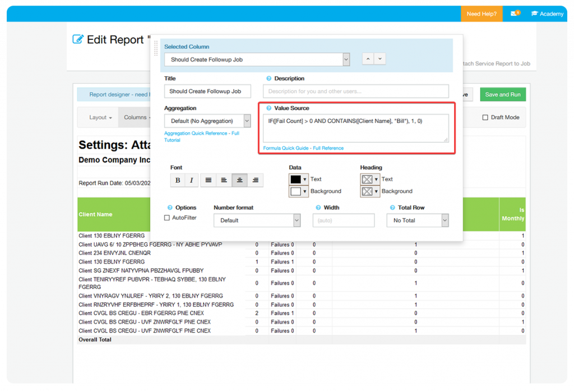Apply center text alignment

point(240,180)
